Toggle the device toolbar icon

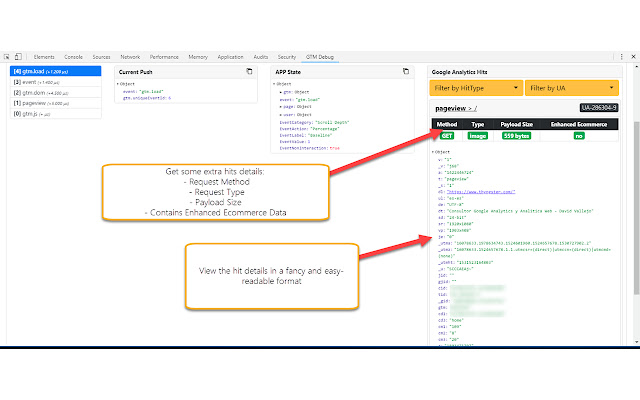pos(20,57)
